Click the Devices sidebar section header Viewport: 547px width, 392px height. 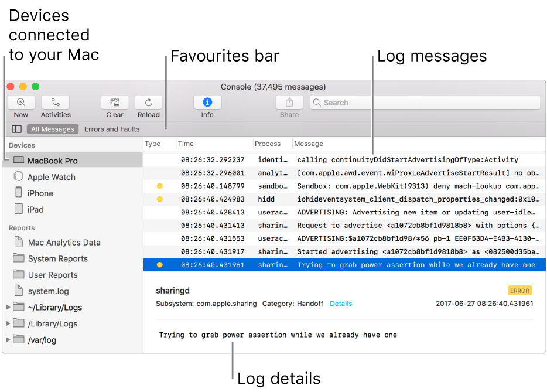(22, 145)
